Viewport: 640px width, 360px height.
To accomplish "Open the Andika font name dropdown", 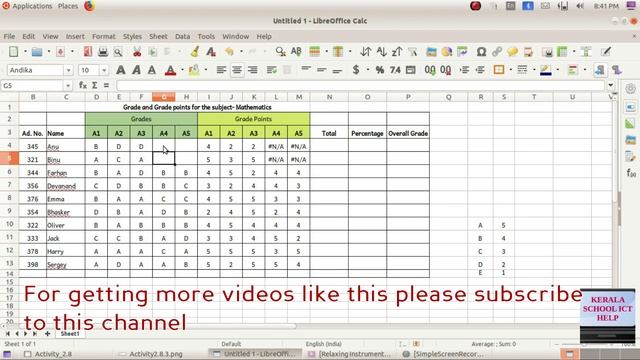I will pyautogui.click(x=68, y=70).
